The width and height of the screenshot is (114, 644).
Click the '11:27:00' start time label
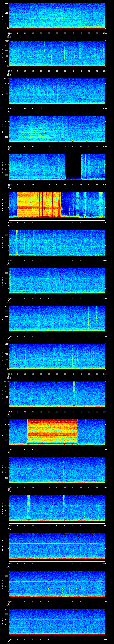click(9, 525)
